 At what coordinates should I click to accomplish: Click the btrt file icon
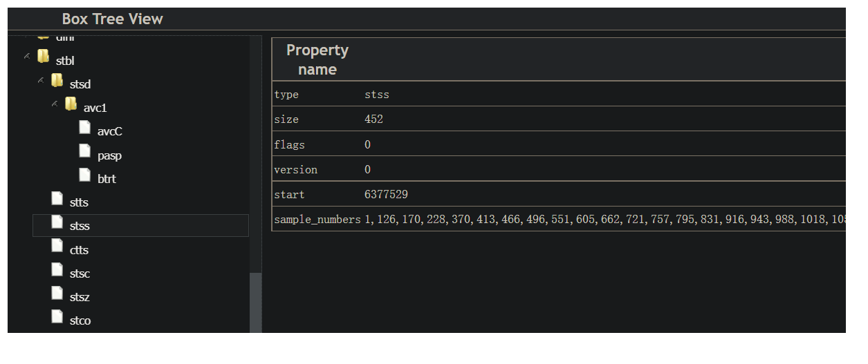pos(85,175)
